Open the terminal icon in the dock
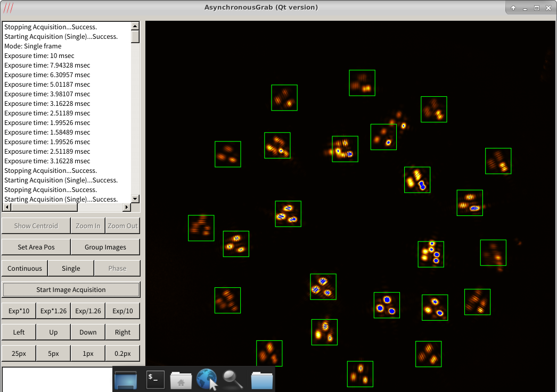 (155, 380)
